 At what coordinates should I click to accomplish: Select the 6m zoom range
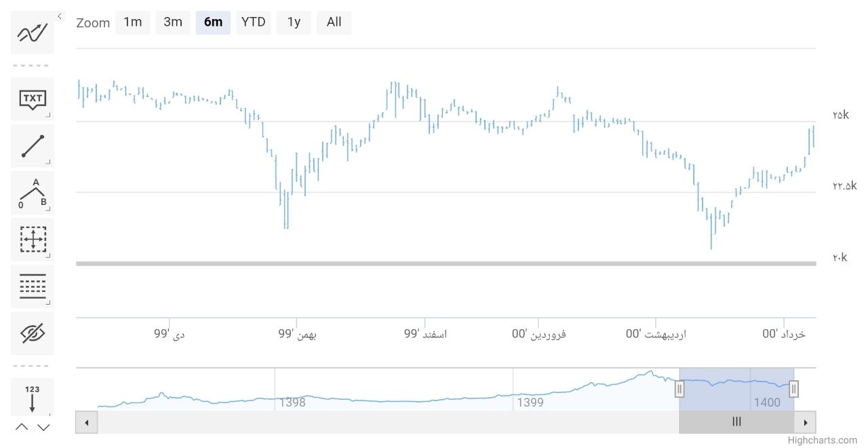pos(213,22)
